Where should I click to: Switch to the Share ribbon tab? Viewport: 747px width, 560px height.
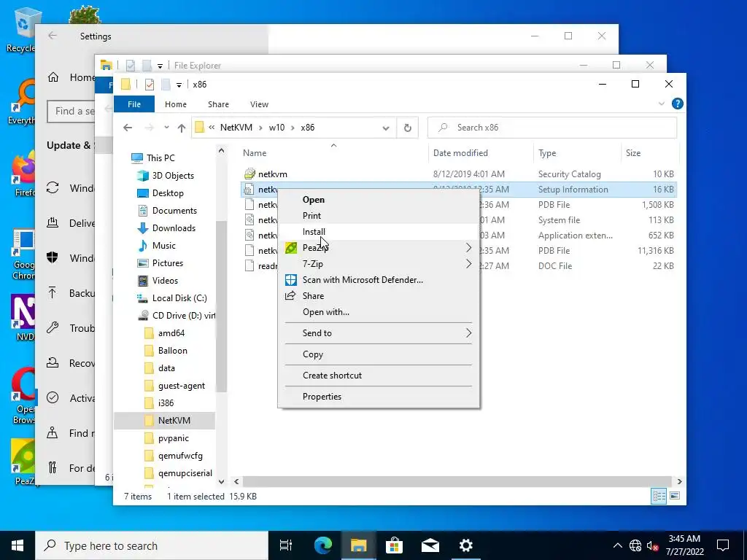click(218, 104)
